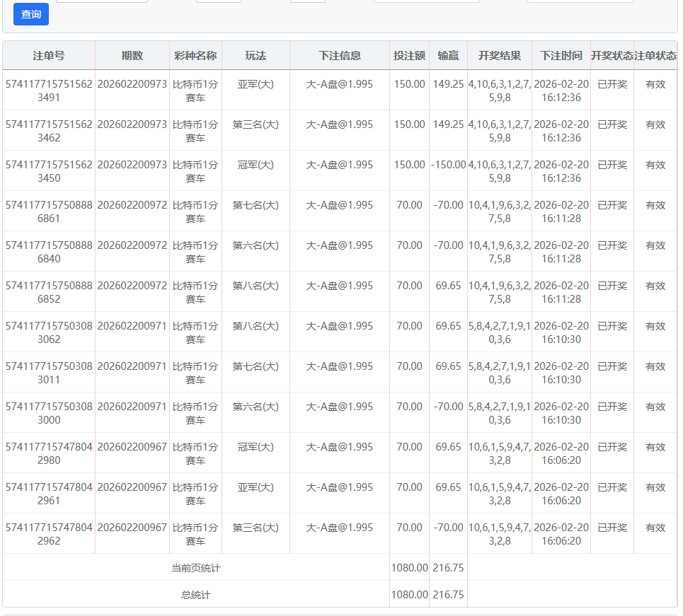Click the 注单号 column header
683x616 pixels.
(x=49, y=56)
